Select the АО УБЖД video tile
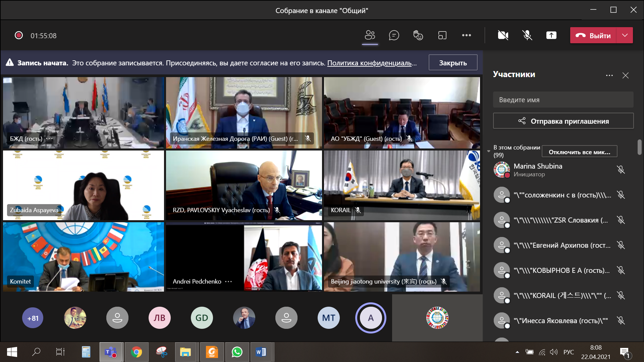Image resolution: width=644 pixels, height=362 pixels. pos(402,113)
